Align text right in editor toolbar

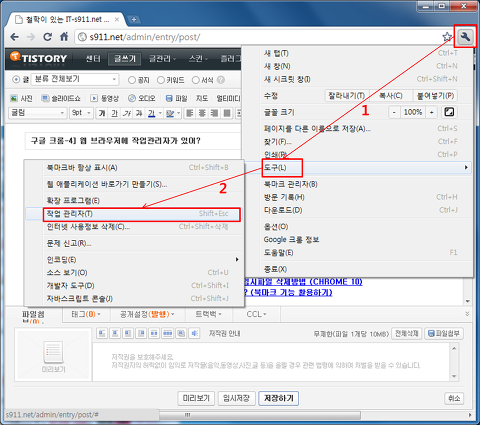(x=214, y=113)
